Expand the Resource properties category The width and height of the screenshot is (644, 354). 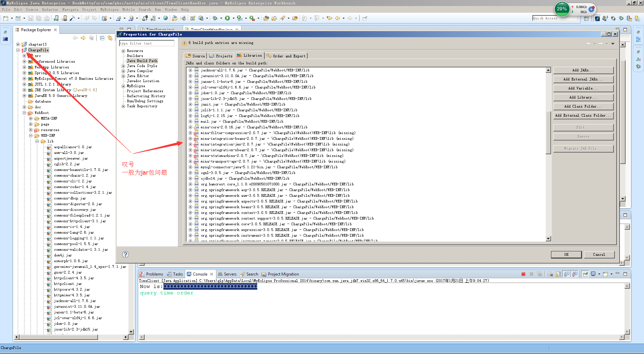[123, 51]
